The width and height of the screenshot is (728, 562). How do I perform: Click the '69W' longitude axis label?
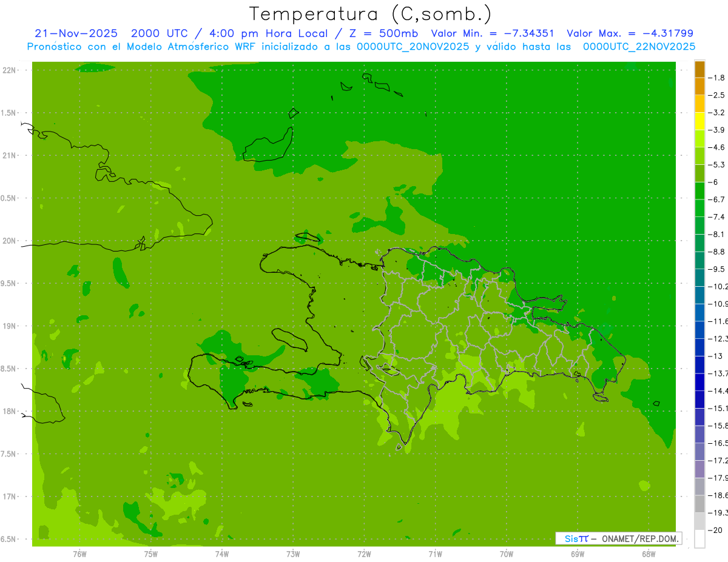[578, 554]
